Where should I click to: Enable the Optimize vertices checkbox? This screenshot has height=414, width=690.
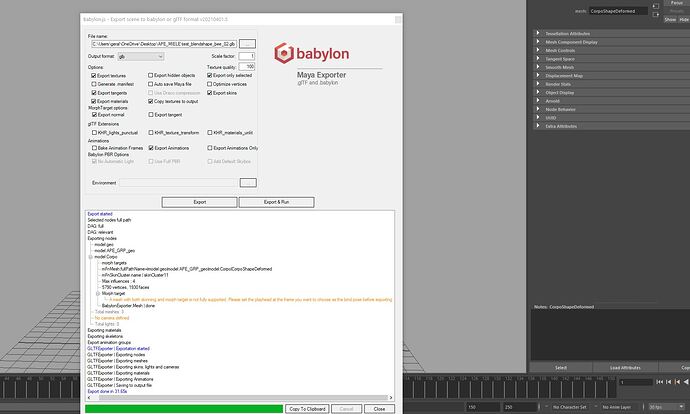[209, 84]
